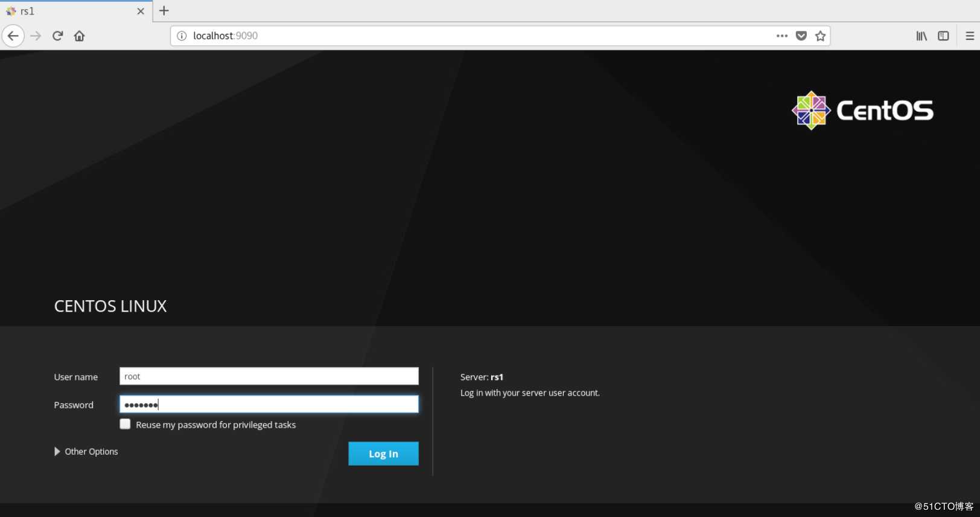Focus the User name field containing root
Viewport: 980px width, 517px height.
pos(269,376)
